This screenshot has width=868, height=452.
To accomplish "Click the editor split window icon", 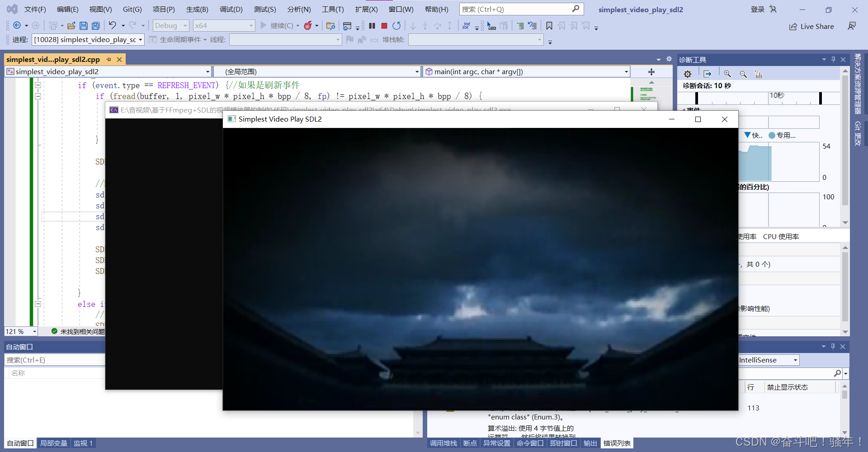I will (651, 72).
